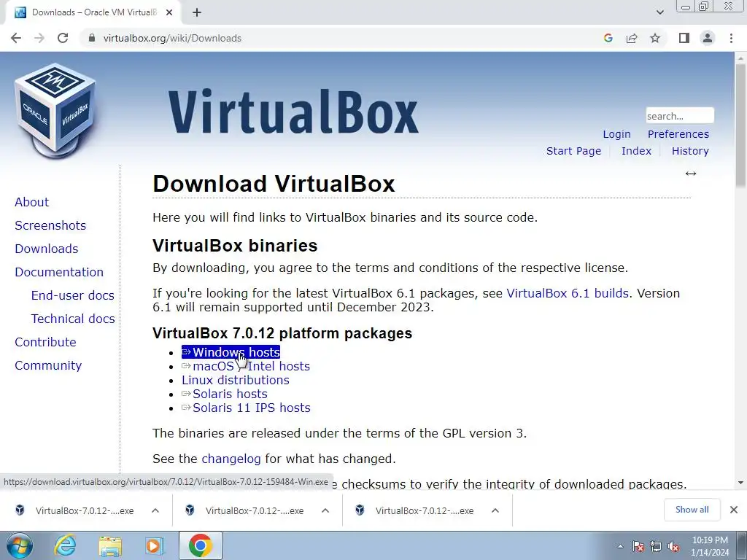
Task: Open the Chrome profile avatar
Action: [708, 38]
